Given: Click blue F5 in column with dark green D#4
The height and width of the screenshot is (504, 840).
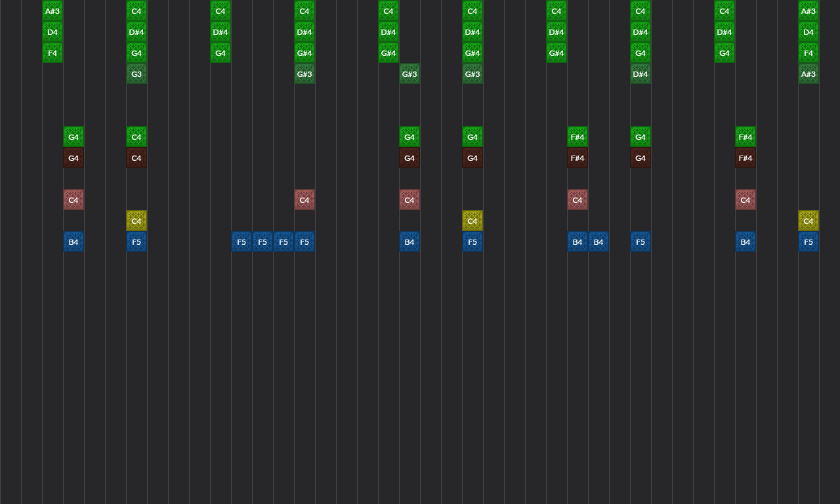Looking at the screenshot, I should coord(640,242).
